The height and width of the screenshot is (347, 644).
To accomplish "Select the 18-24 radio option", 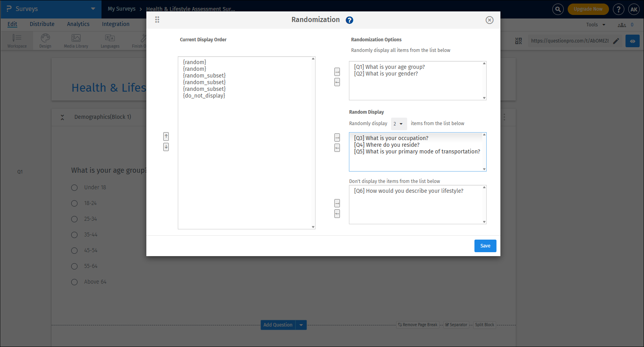I will tap(74, 203).
